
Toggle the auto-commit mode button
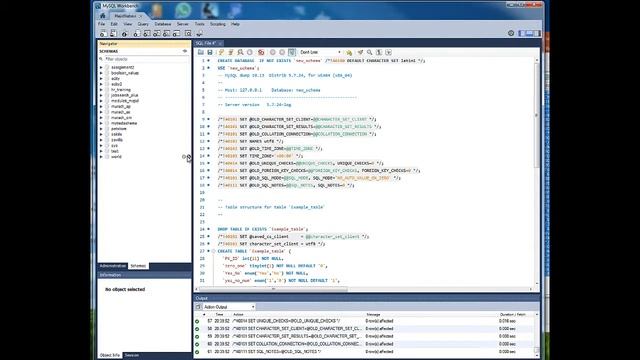[292, 52]
